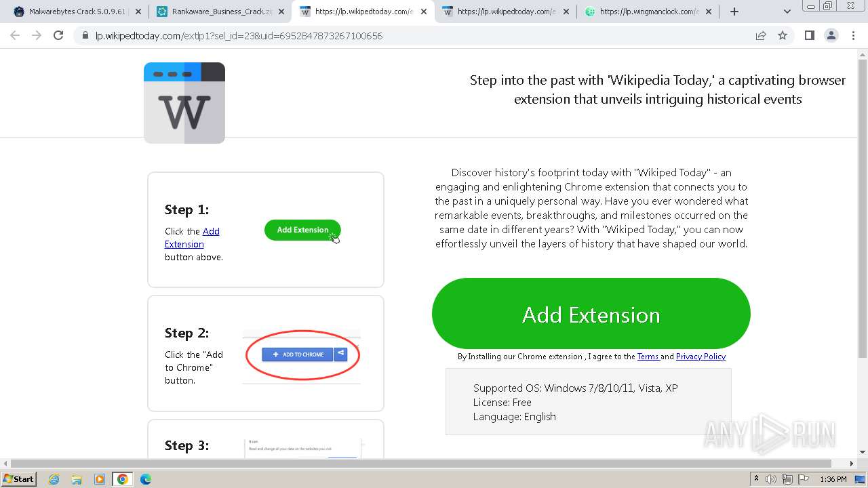Close the active wikipedtoday tab
The height and width of the screenshot is (488, 868).
pyautogui.click(x=423, y=12)
